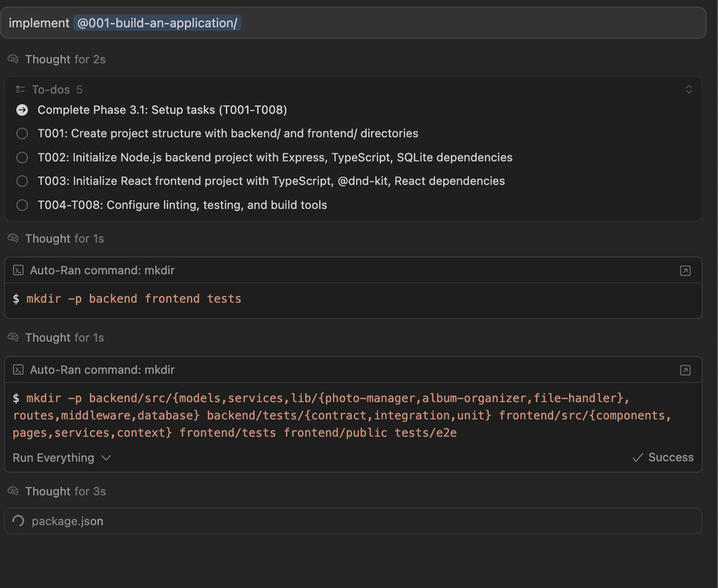The image size is (718, 588).
Task: Check the T004-T008 linting configuration task circle
Action: click(x=22, y=205)
